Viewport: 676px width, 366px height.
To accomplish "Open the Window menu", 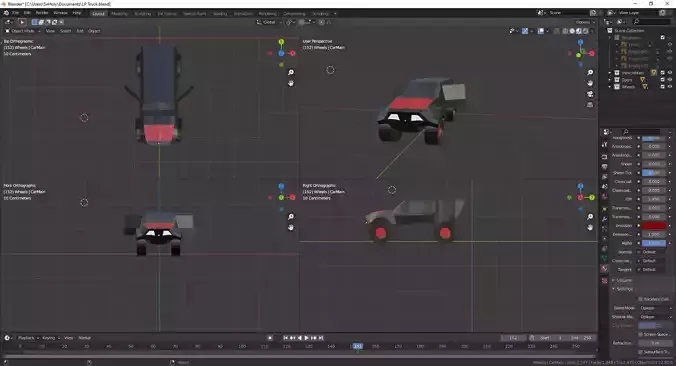I will coord(60,13).
